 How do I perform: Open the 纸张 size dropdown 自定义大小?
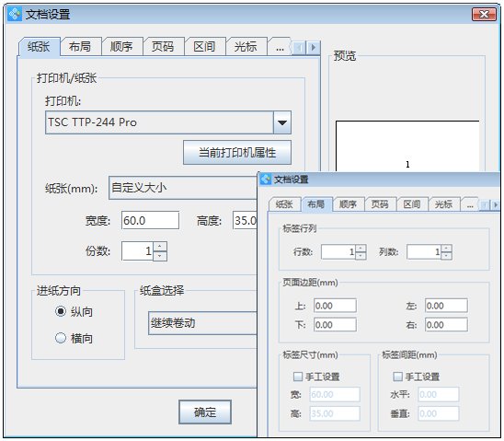(x=183, y=188)
